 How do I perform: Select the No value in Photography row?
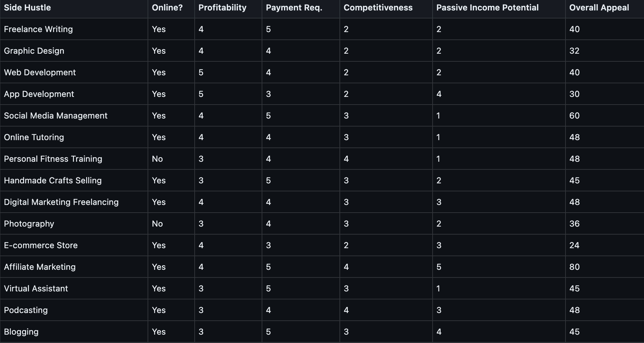pyautogui.click(x=157, y=224)
